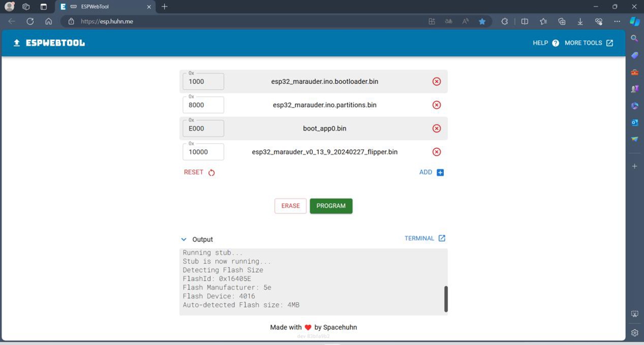
Task: Collapse the Output section chevron
Action: coord(184,240)
